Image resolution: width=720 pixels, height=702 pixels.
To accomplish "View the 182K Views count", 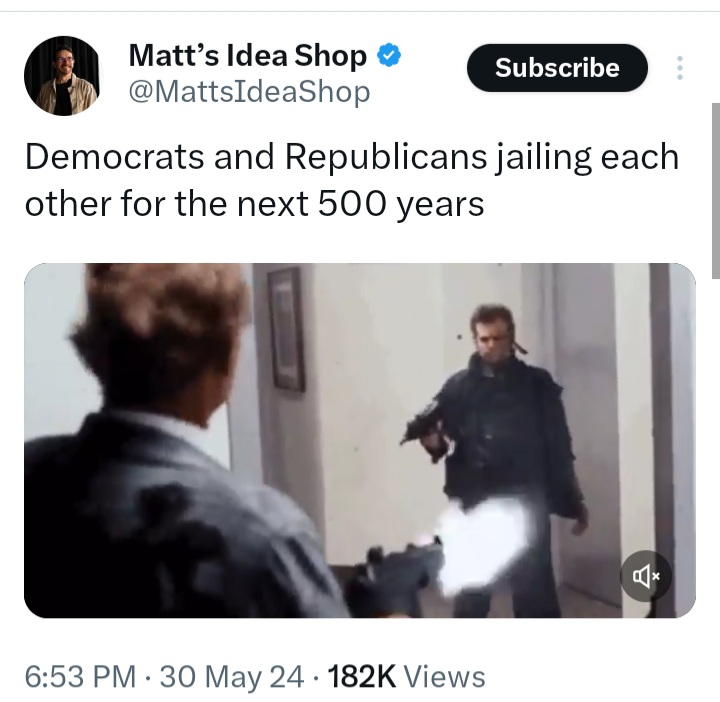I will [406, 677].
